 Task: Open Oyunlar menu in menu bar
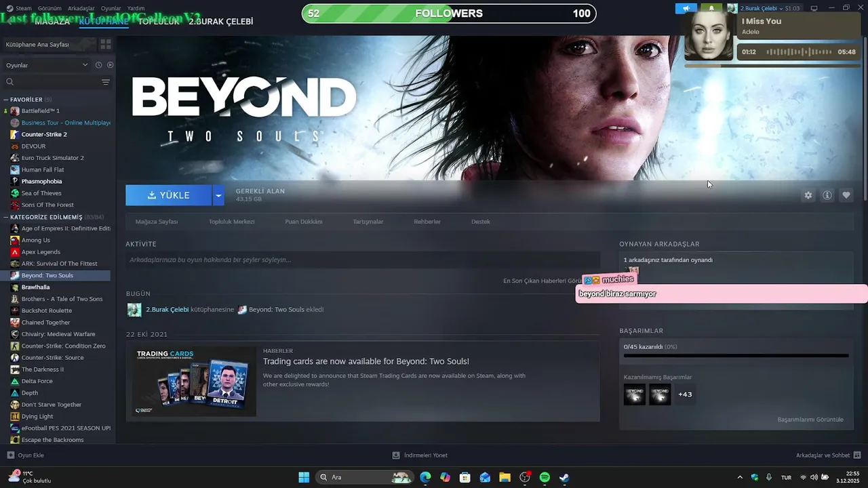pyautogui.click(x=111, y=8)
